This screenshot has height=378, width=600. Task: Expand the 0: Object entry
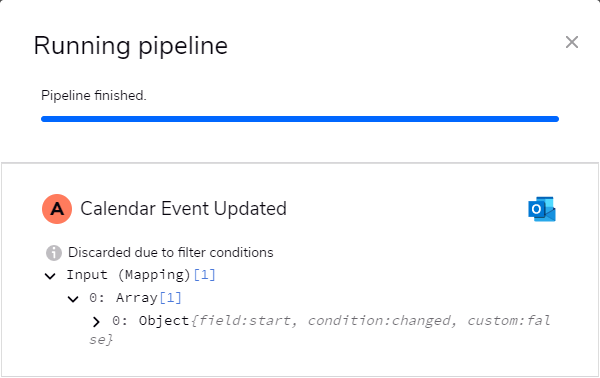coord(96,322)
